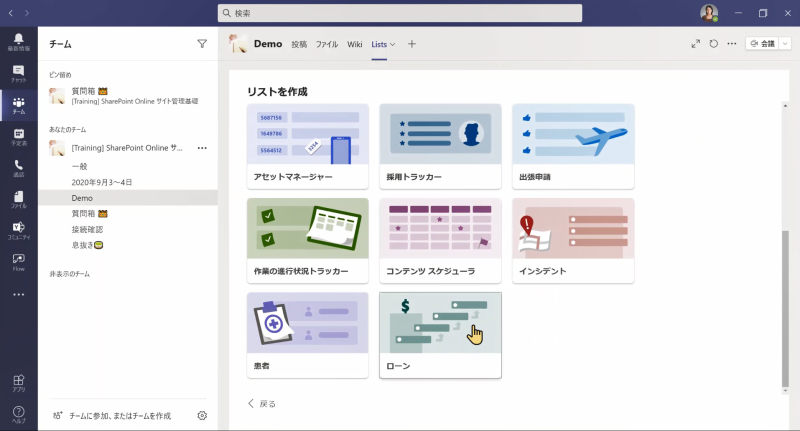Open the 一般 channel
The width and height of the screenshot is (800, 431).
(x=80, y=166)
